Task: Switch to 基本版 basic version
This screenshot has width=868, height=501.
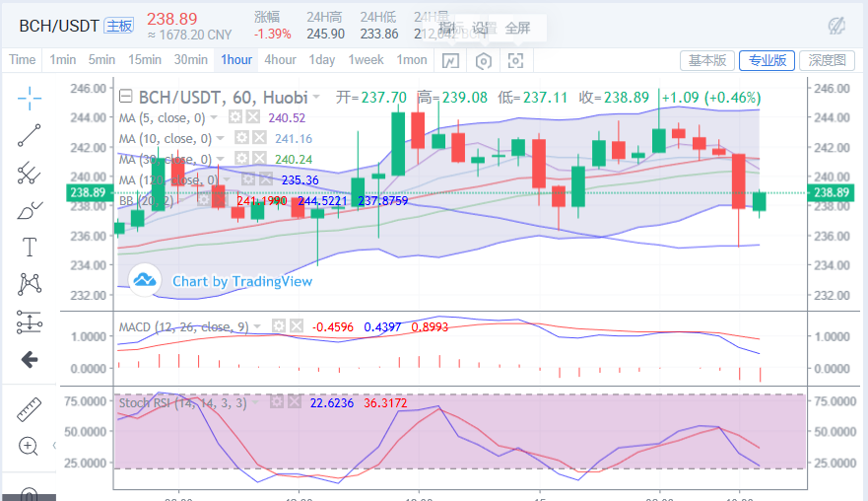Action: (706, 60)
